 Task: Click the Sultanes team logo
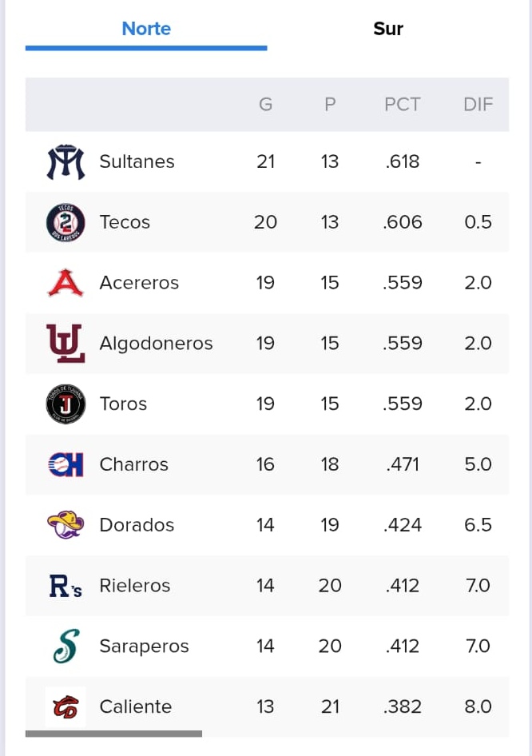[x=66, y=161]
